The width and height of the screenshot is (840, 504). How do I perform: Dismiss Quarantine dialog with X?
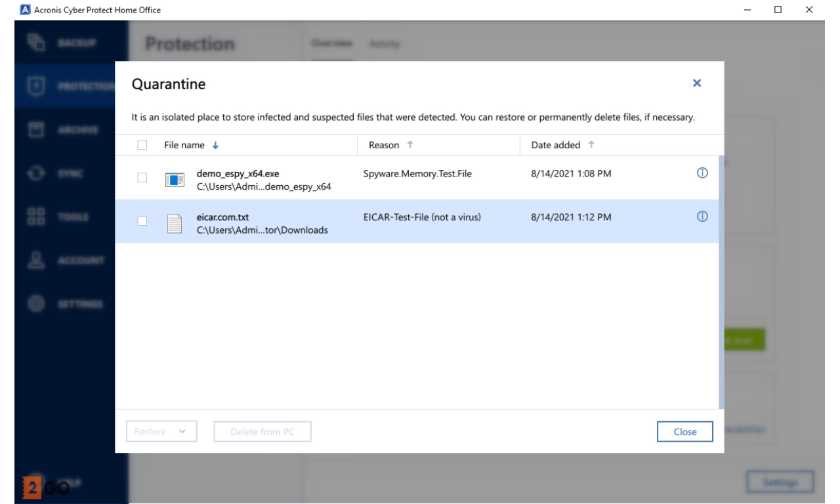(x=697, y=83)
